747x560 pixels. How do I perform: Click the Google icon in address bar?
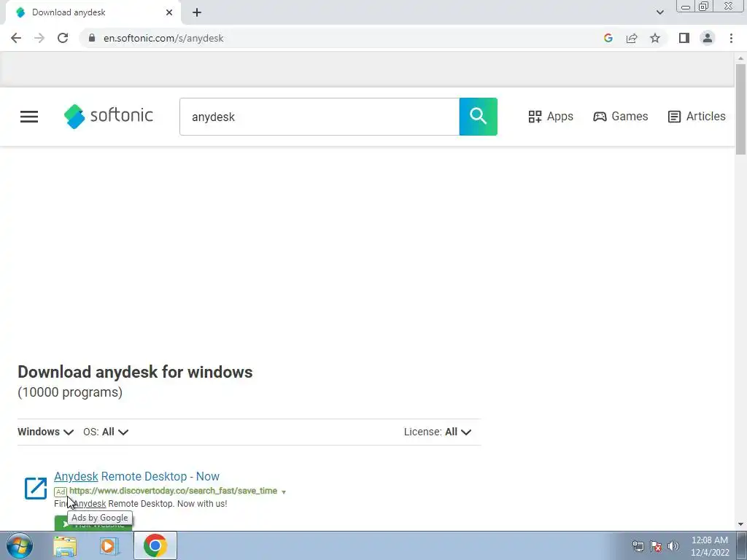tap(608, 38)
